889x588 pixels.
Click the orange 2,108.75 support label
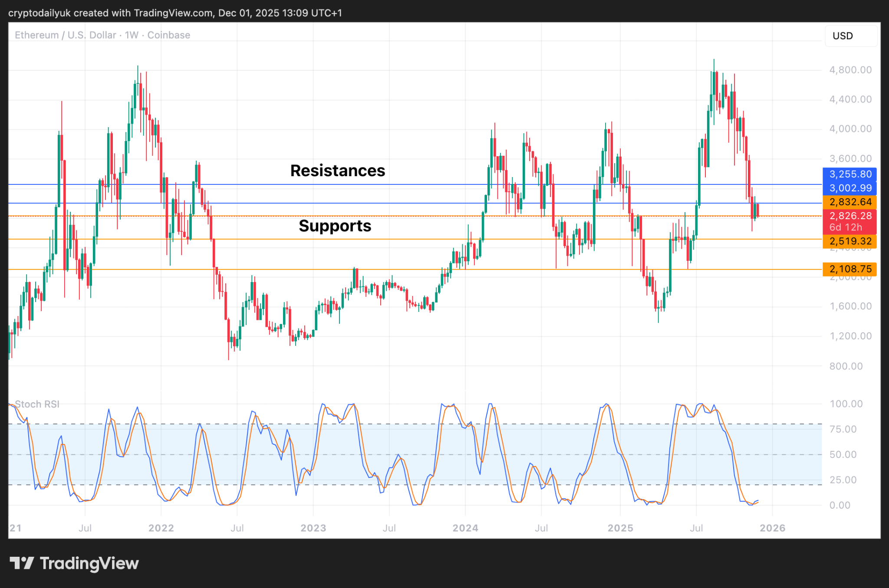849,269
